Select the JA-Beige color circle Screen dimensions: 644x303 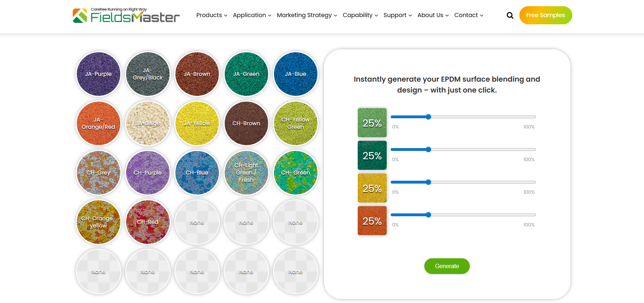pos(148,123)
